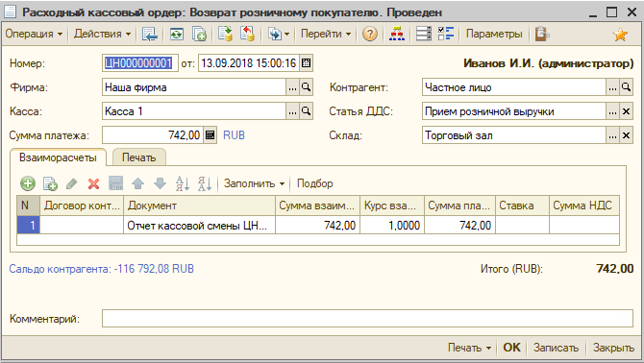Expand the Действия menu
This screenshot has width=644, height=363.
click(x=102, y=34)
